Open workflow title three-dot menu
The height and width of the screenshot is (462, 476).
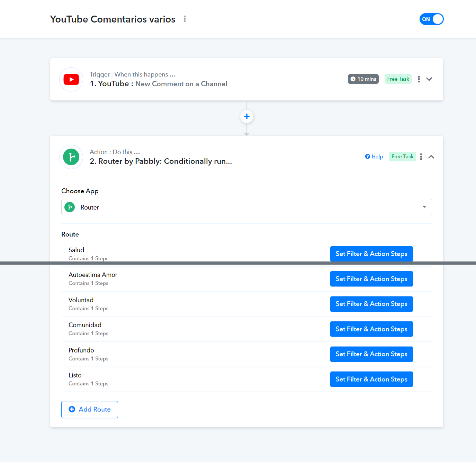click(x=185, y=19)
